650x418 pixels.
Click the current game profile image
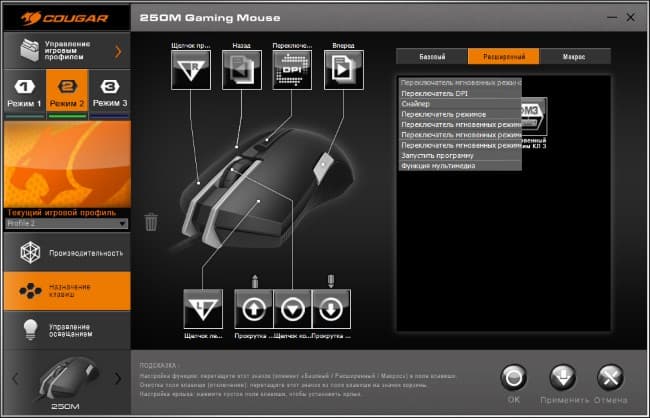point(67,164)
